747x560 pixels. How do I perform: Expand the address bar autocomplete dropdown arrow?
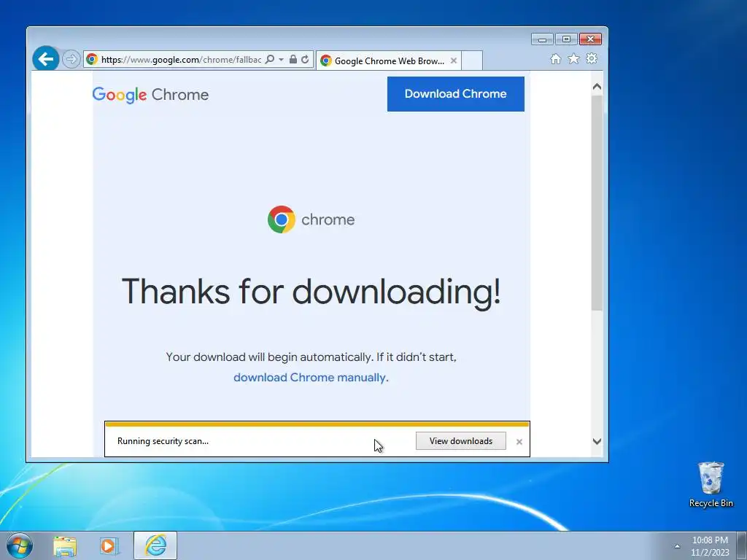tap(281, 59)
